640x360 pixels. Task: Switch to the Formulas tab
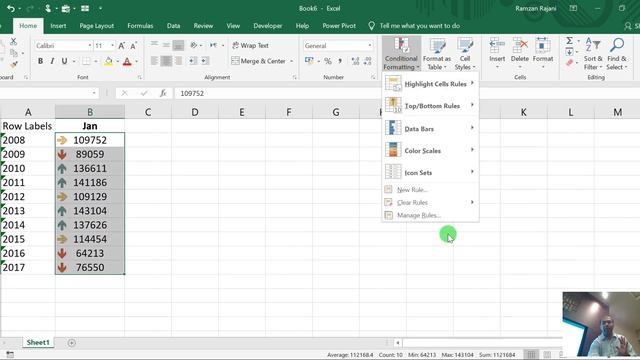(140, 26)
